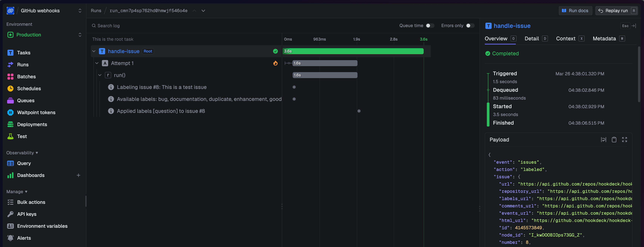Collapse Attempt 1 in the run tree
This screenshot has width=644, height=247.
[x=97, y=63]
